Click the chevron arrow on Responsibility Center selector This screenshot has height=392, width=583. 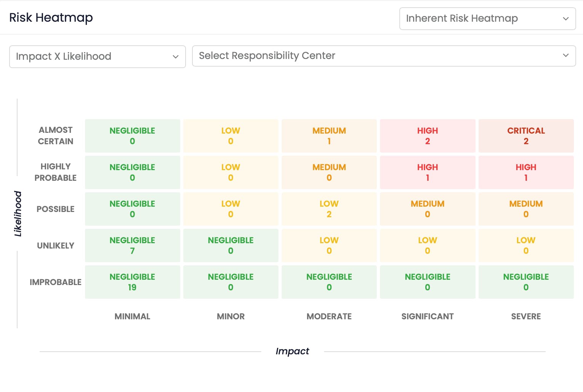[565, 56]
